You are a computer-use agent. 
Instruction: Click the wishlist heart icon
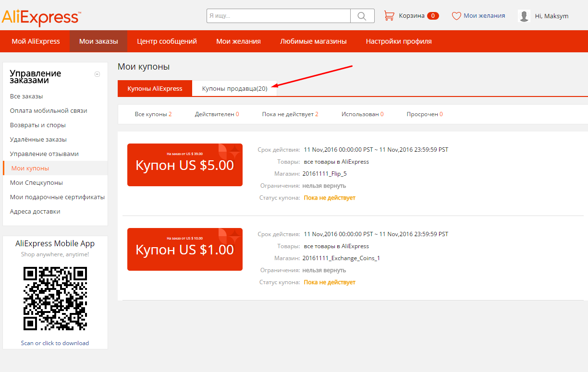click(x=456, y=16)
